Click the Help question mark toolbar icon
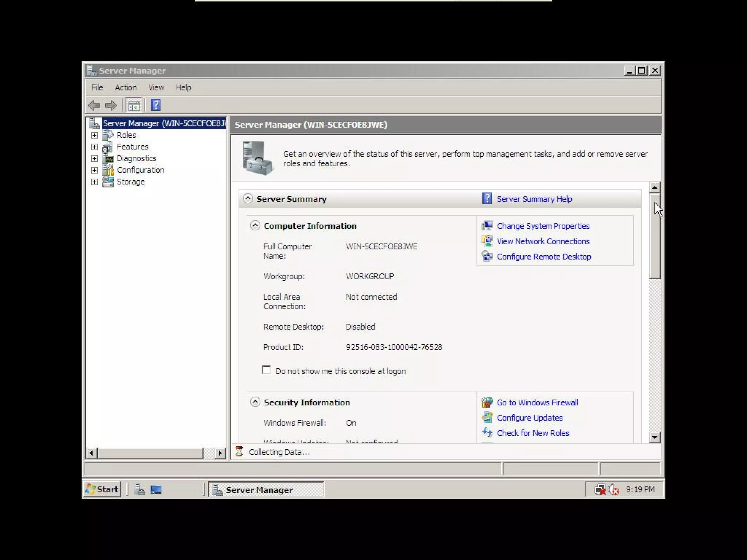 point(156,105)
